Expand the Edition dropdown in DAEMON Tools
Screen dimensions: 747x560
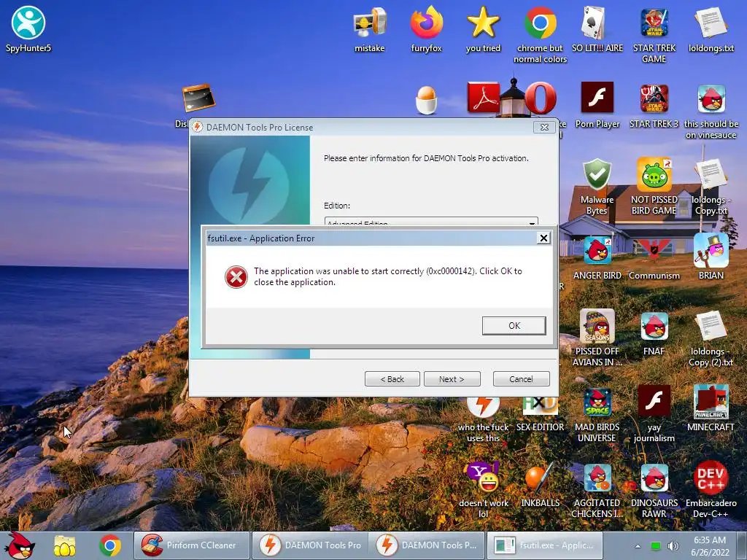532,222
